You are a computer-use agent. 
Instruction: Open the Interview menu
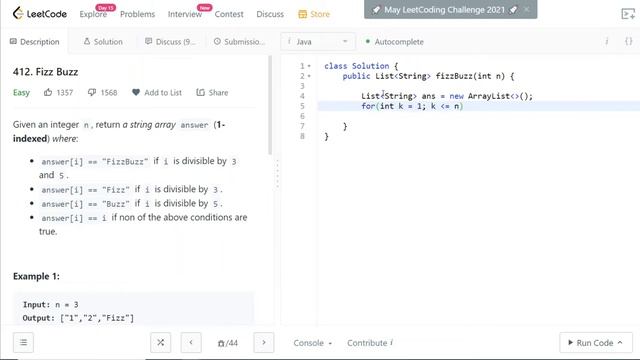click(x=185, y=14)
